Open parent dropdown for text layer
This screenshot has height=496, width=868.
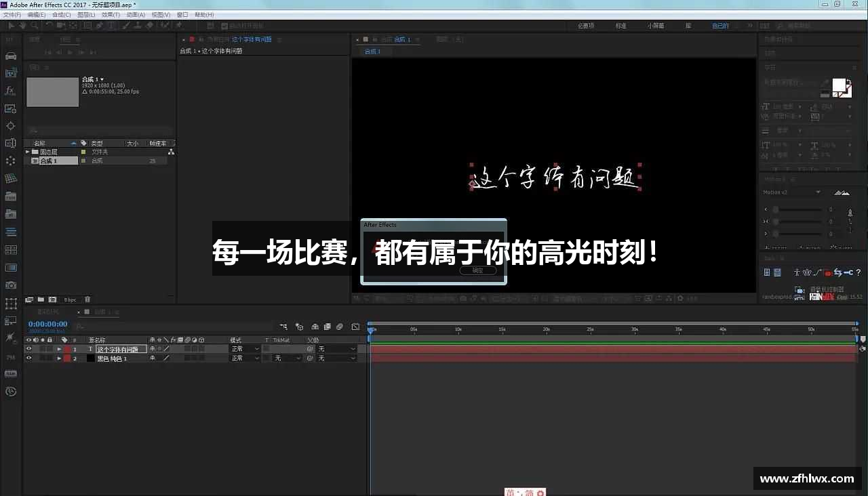336,349
